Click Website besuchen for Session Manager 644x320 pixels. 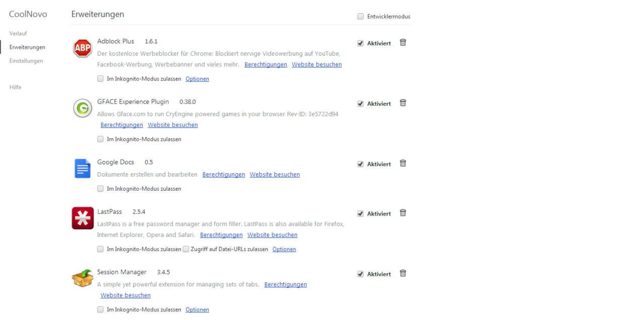coord(126,296)
